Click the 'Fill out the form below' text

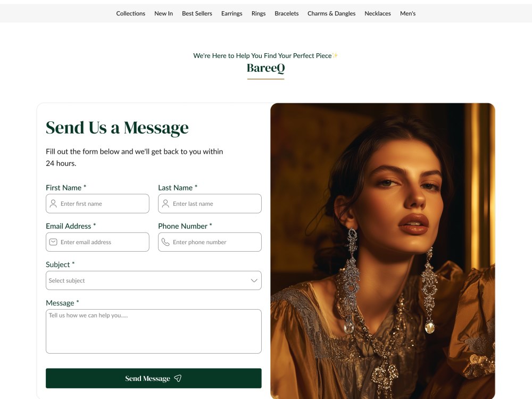135,157
